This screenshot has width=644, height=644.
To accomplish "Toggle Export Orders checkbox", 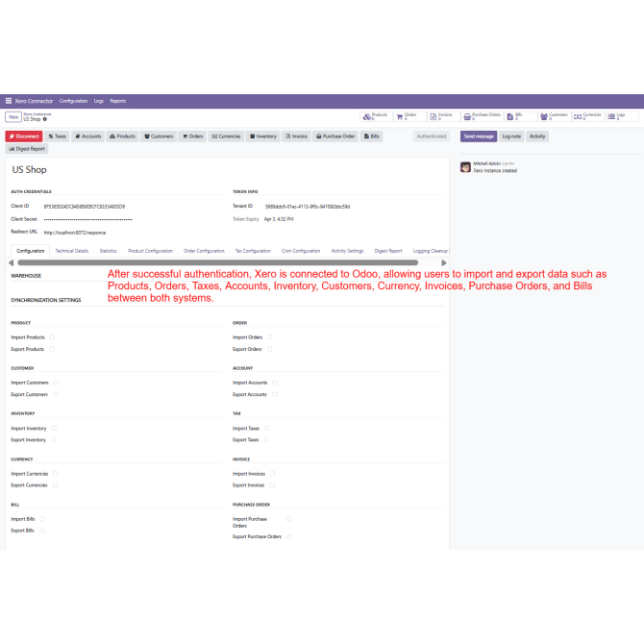I will [x=269, y=349].
